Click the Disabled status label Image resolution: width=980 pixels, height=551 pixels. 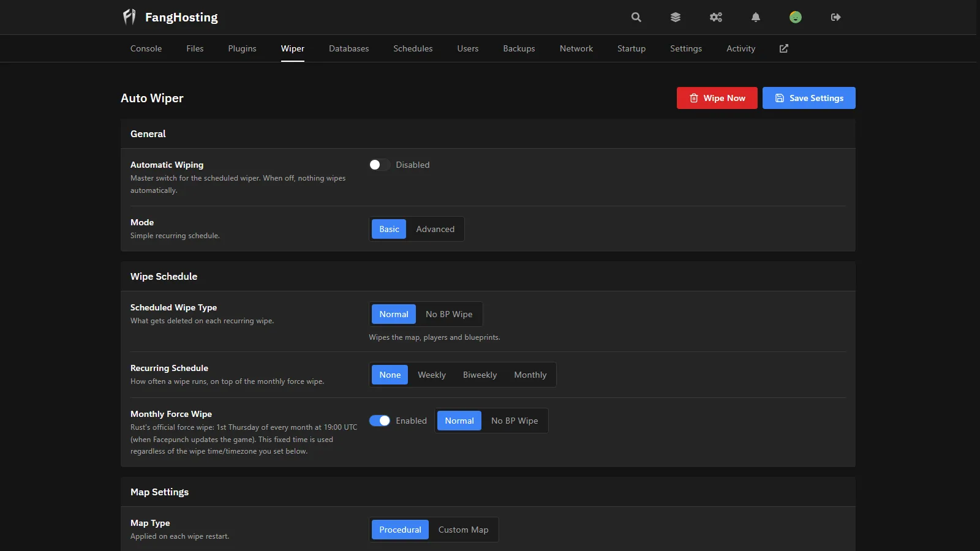click(x=413, y=165)
